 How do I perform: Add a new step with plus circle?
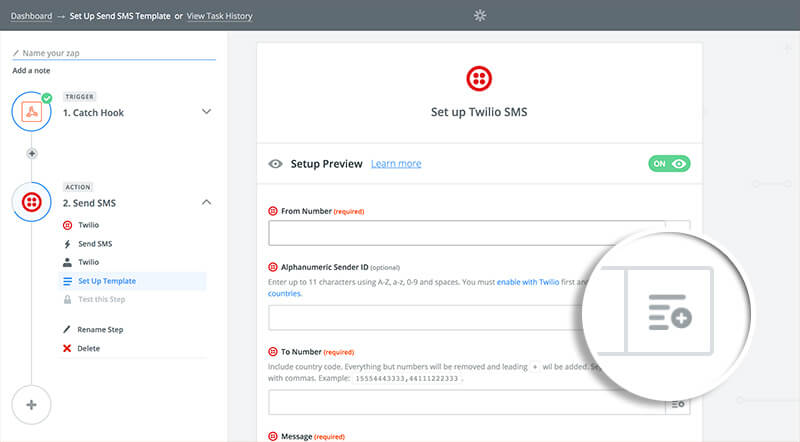point(32,405)
